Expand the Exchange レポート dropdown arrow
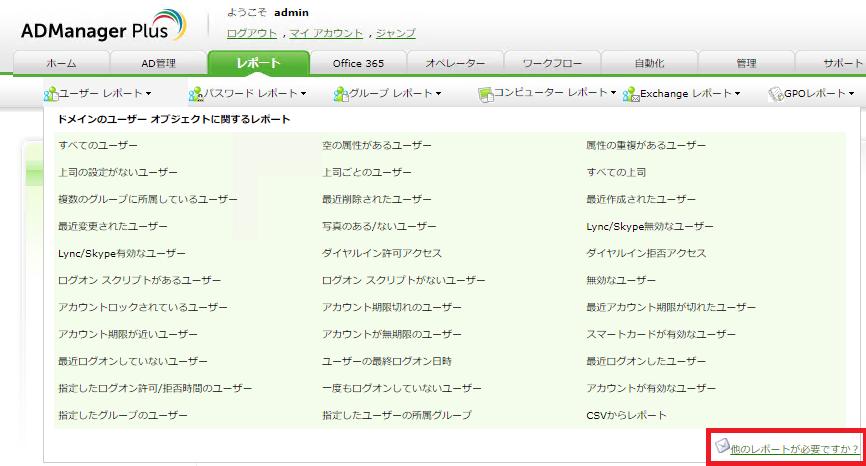The height and width of the screenshot is (466, 866). 737,94
